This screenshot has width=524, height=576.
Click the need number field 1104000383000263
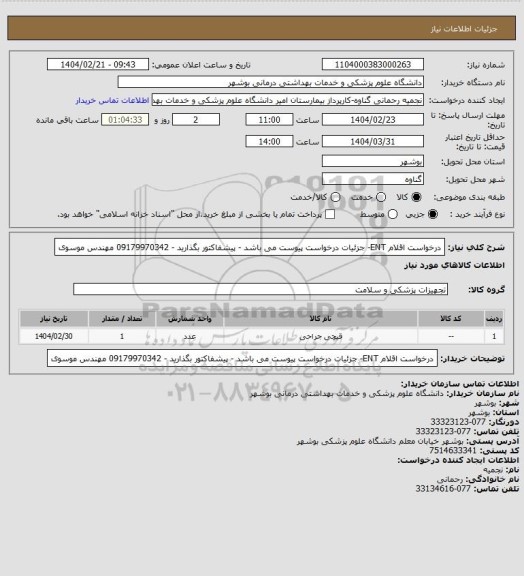(373, 64)
